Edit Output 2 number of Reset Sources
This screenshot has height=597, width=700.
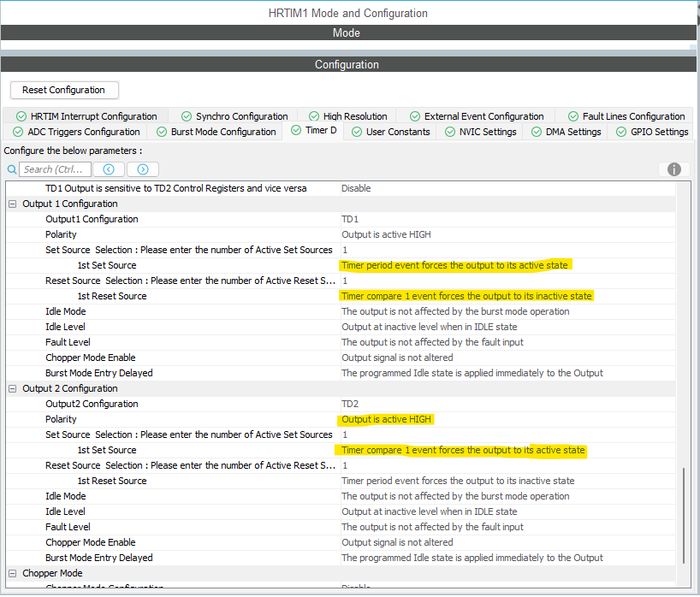pos(508,465)
